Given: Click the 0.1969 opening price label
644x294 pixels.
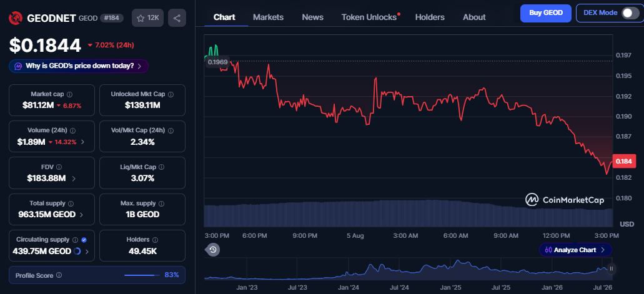Looking at the screenshot, I should [217, 62].
